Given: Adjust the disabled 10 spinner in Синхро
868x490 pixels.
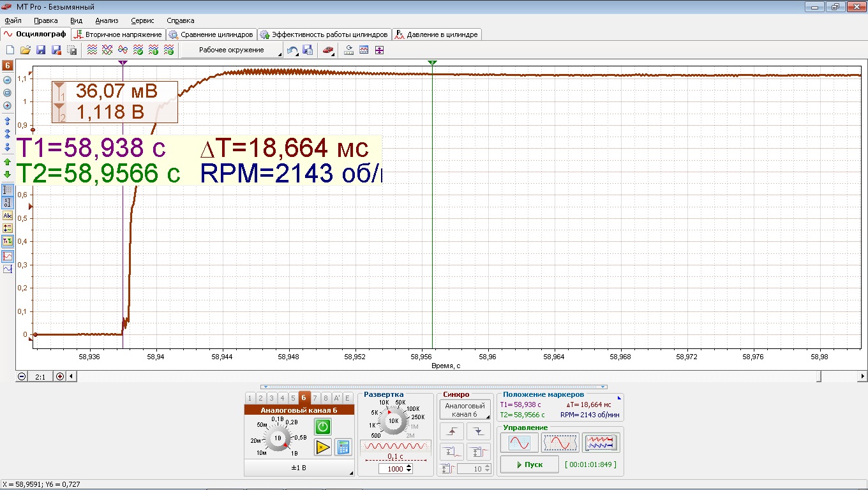Looking at the screenshot, I should 488,468.
